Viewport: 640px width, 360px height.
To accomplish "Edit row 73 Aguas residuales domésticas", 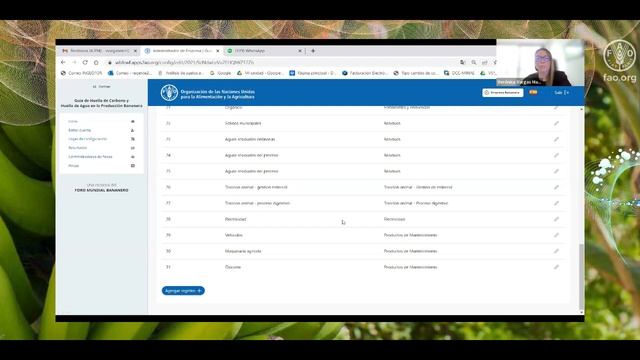I will 556,139.
